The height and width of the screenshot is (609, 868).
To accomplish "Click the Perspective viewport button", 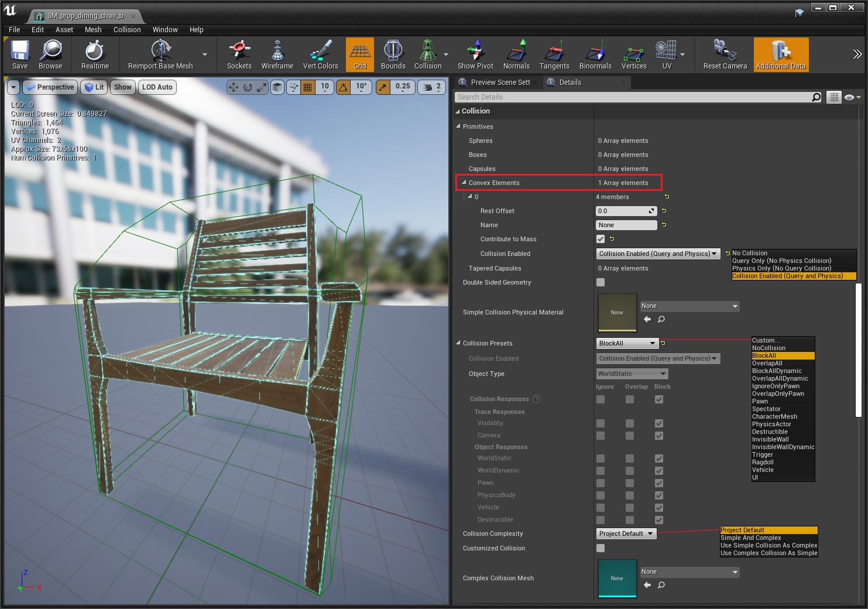I will (50, 87).
